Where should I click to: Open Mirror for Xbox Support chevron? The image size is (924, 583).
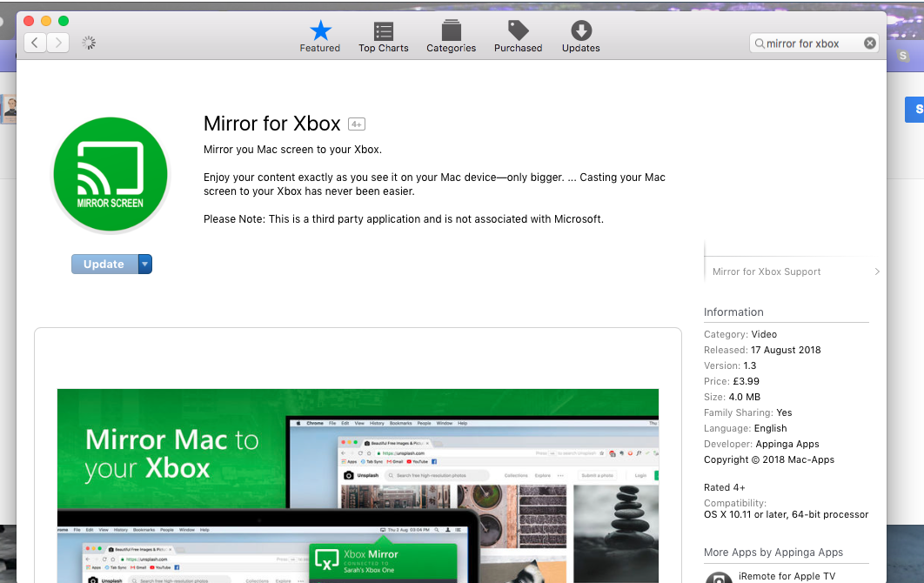[877, 271]
